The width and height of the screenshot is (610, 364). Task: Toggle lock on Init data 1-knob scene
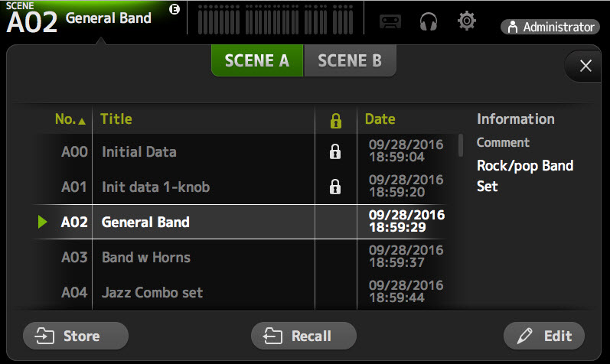click(334, 187)
